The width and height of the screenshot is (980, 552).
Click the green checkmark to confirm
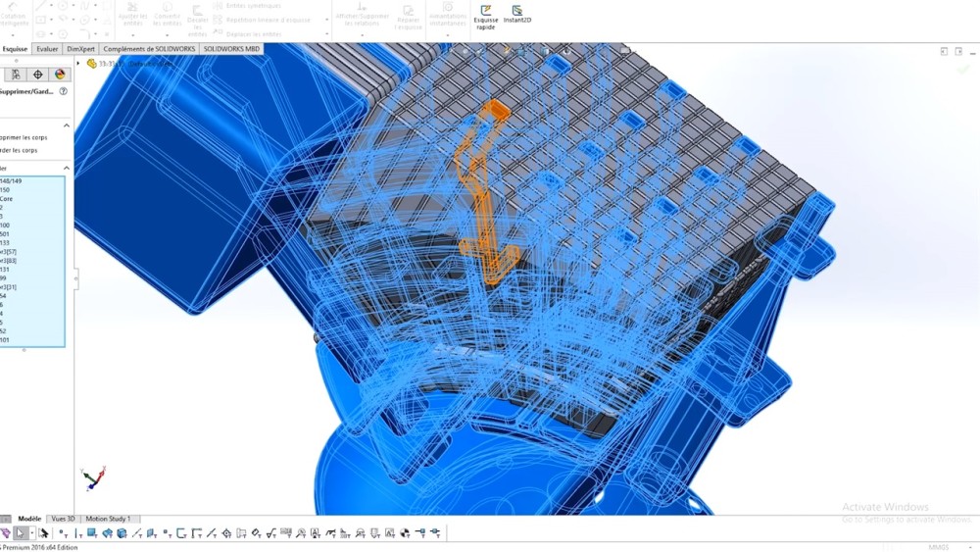(x=963, y=70)
